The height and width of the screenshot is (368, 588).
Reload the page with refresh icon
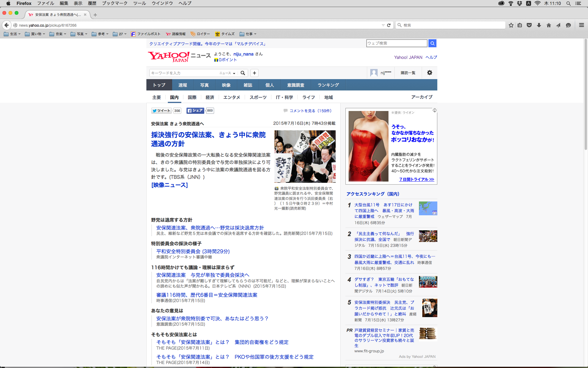389,25
